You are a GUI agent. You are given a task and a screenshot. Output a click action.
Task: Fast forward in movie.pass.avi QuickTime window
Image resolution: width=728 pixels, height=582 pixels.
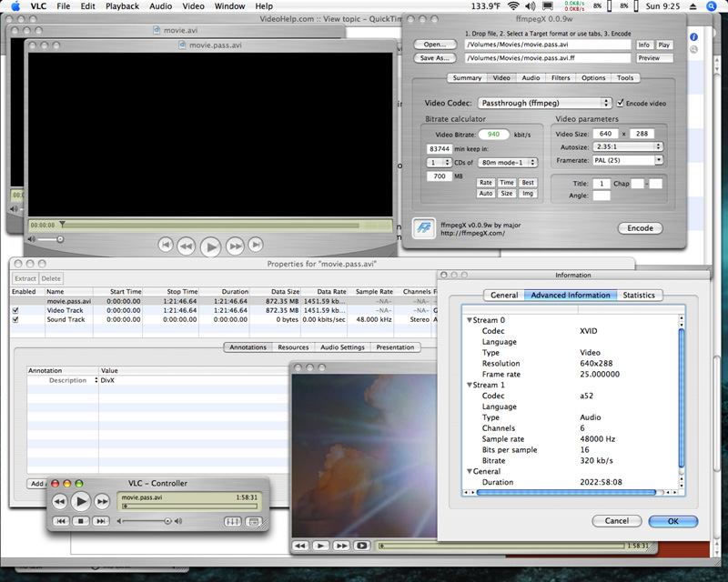pyautogui.click(x=235, y=246)
